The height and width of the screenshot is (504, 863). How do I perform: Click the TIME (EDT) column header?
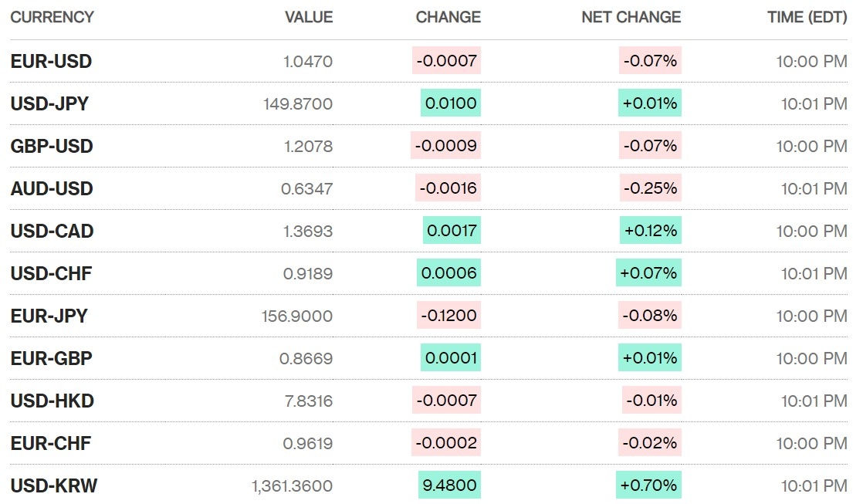pyautogui.click(x=807, y=17)
